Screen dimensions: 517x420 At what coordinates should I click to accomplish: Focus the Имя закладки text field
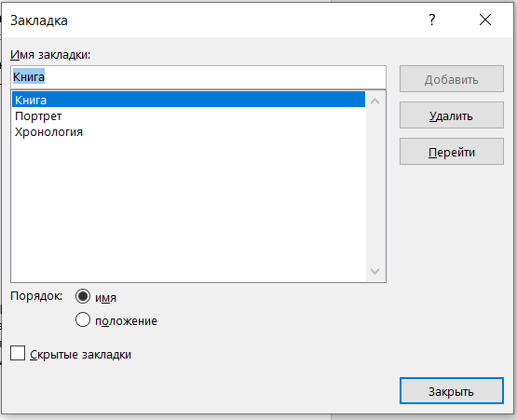point(198,77)
